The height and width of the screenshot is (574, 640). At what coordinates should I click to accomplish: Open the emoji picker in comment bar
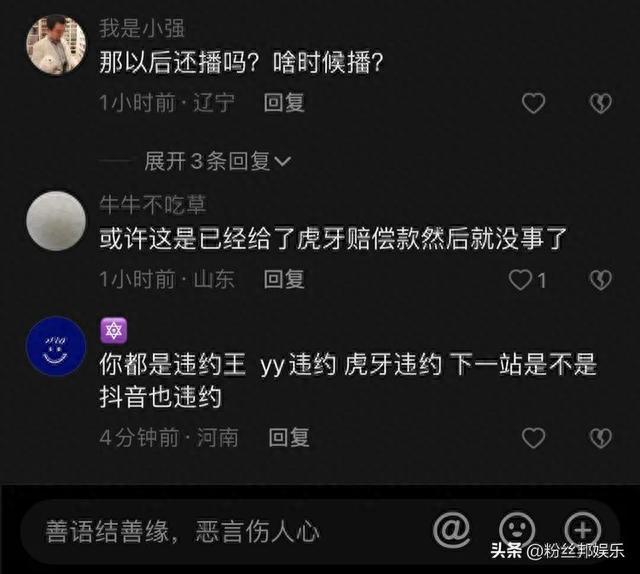[517, 530]
